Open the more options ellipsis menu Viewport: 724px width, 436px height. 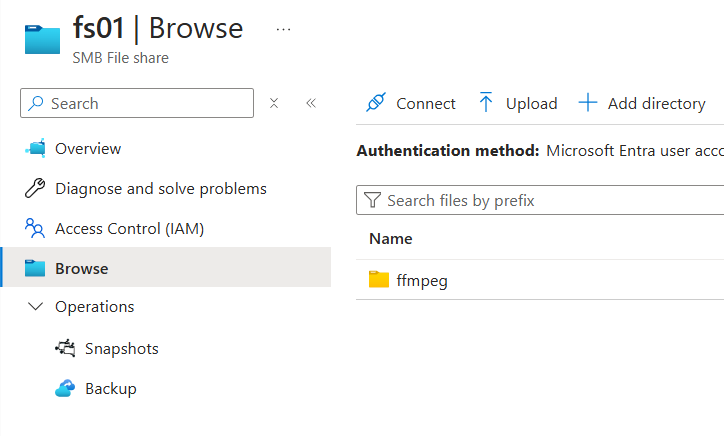coord(283,29)
